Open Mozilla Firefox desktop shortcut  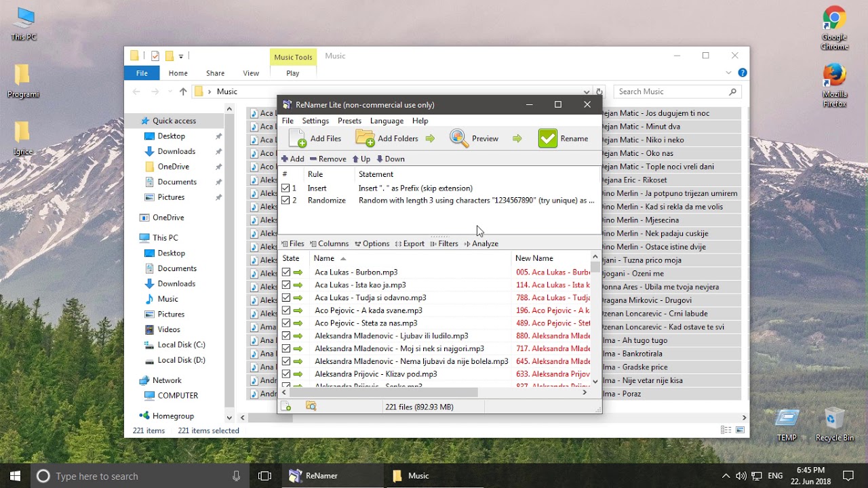pos(834,85)
